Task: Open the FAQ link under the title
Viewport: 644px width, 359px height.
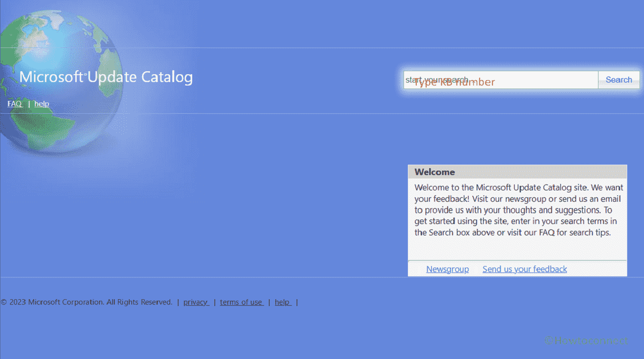Action: (x=15, y=104)
